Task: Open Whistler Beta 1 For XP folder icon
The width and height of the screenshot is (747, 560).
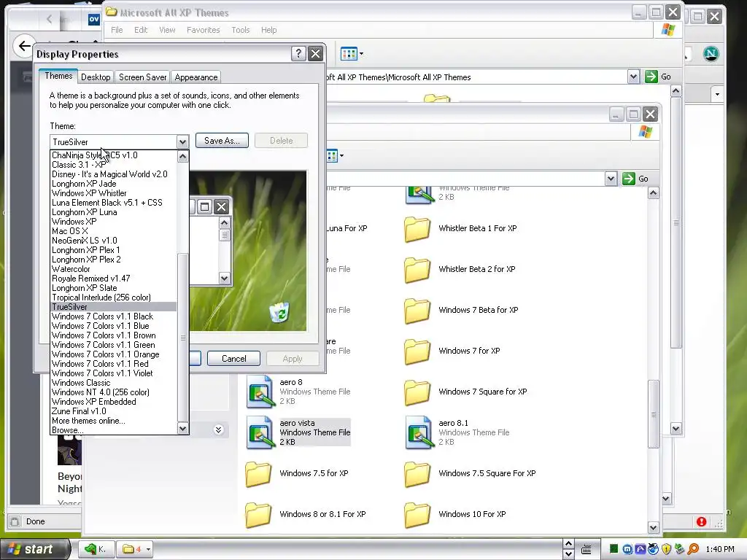Action: point(417,229)
